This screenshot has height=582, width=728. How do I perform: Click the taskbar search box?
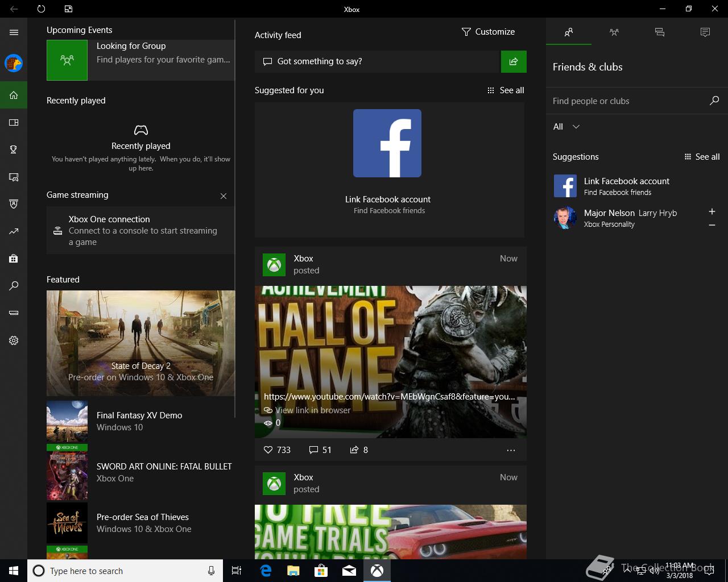124,571
